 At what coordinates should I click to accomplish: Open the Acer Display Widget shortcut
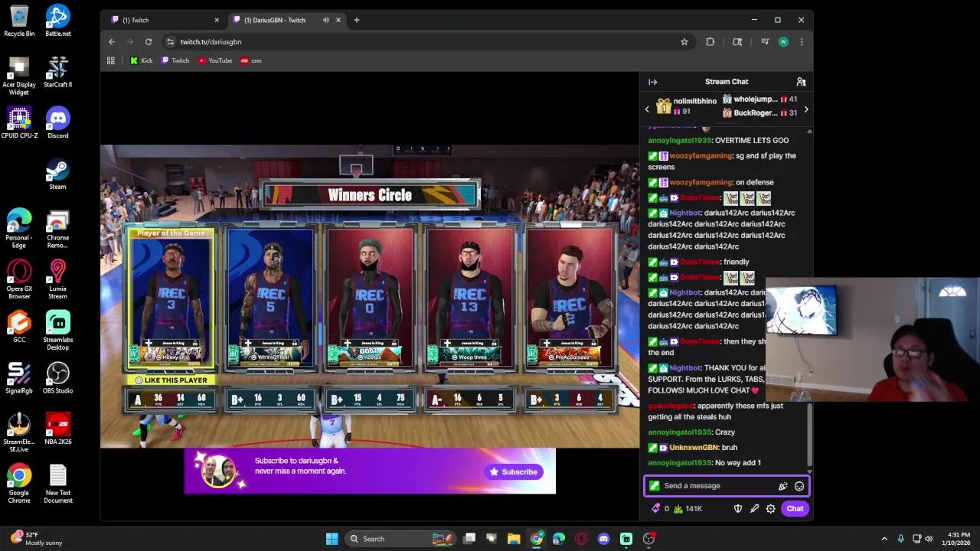click(x=19, y=77)
